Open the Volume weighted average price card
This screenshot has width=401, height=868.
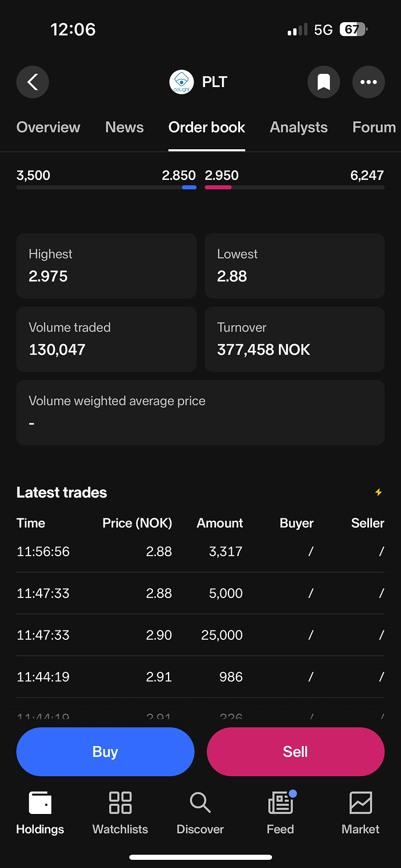coord(201,413)
